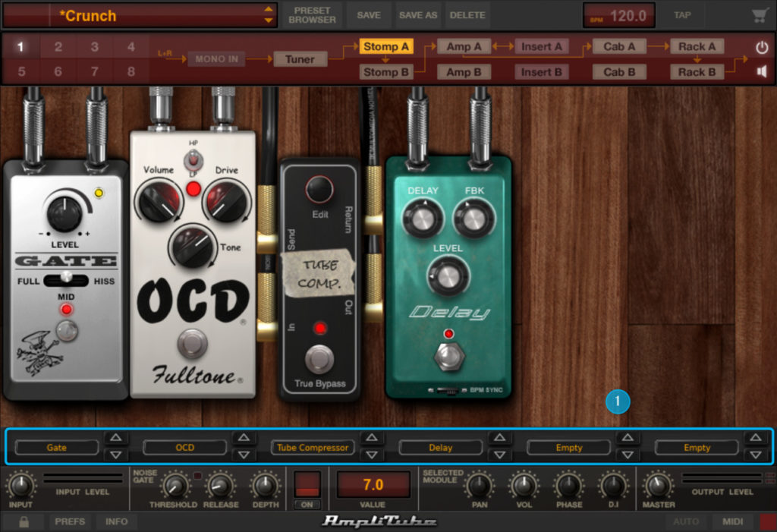Open the Preset Browser
Screen dimensions: 777x532
tap(312, 15)
